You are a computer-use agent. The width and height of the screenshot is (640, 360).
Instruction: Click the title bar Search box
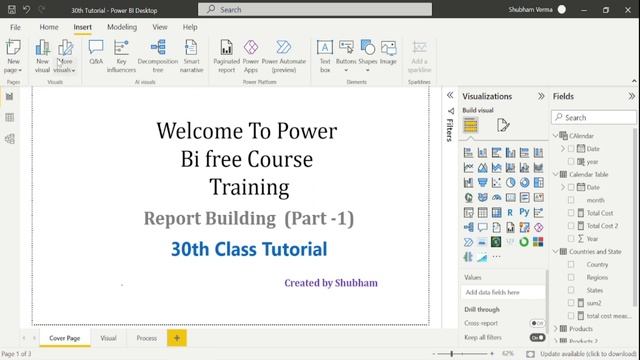coord(315,9)
